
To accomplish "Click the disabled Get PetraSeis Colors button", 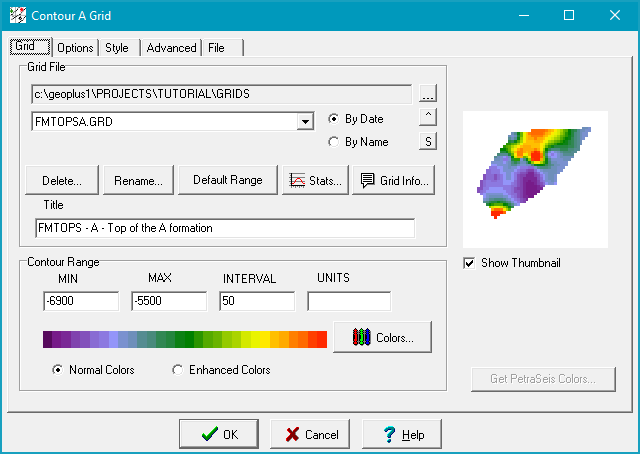I will [x=543, y=379].
